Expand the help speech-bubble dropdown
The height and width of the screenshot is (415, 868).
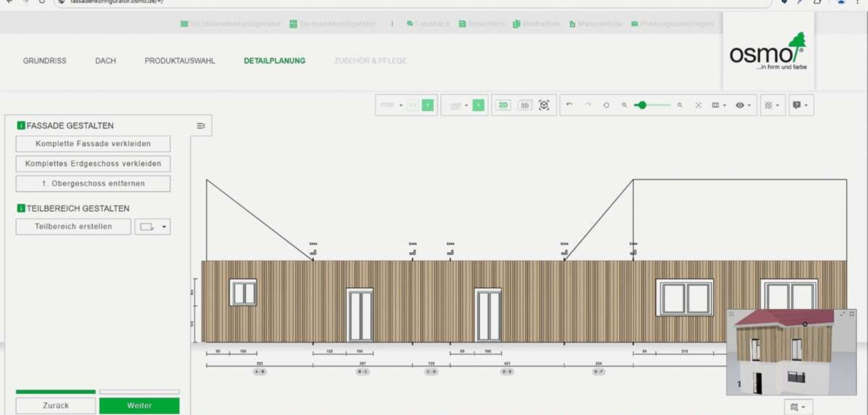(x=800, y=105)
